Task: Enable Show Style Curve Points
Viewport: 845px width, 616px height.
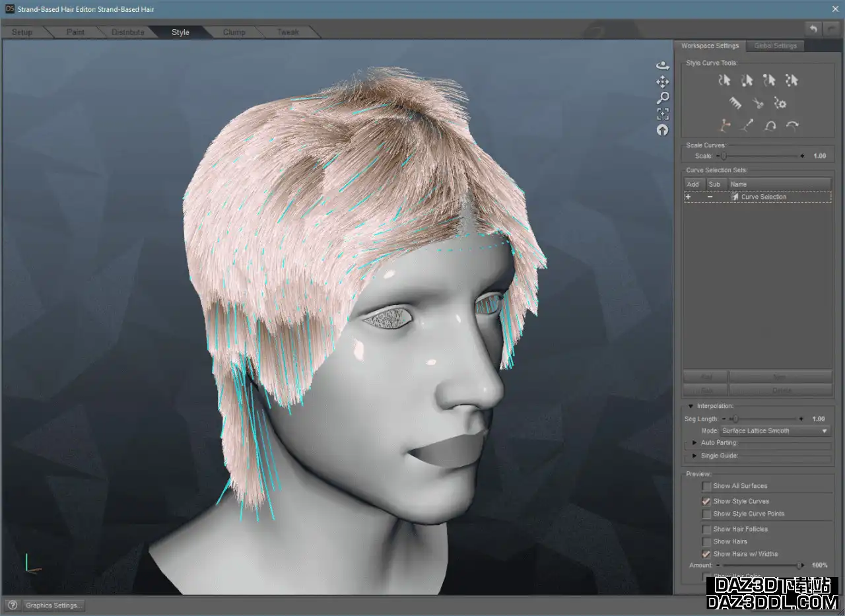Action: (706, 514)
